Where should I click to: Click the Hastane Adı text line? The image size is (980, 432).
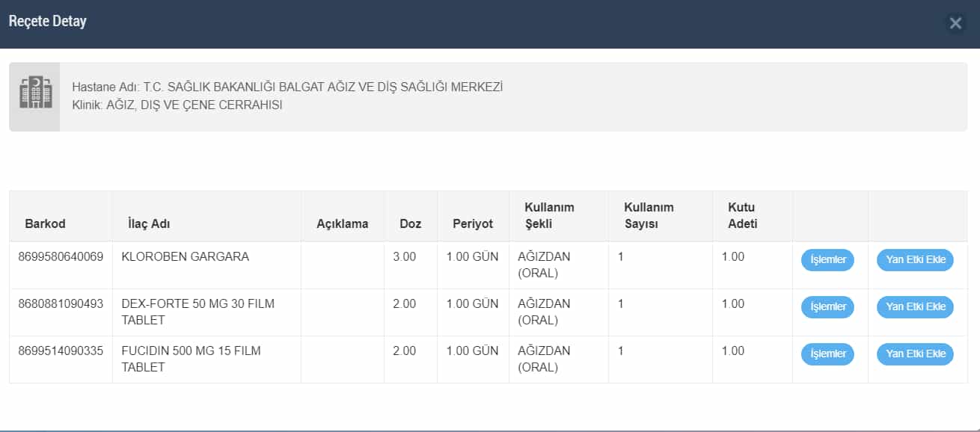[287, 87]
